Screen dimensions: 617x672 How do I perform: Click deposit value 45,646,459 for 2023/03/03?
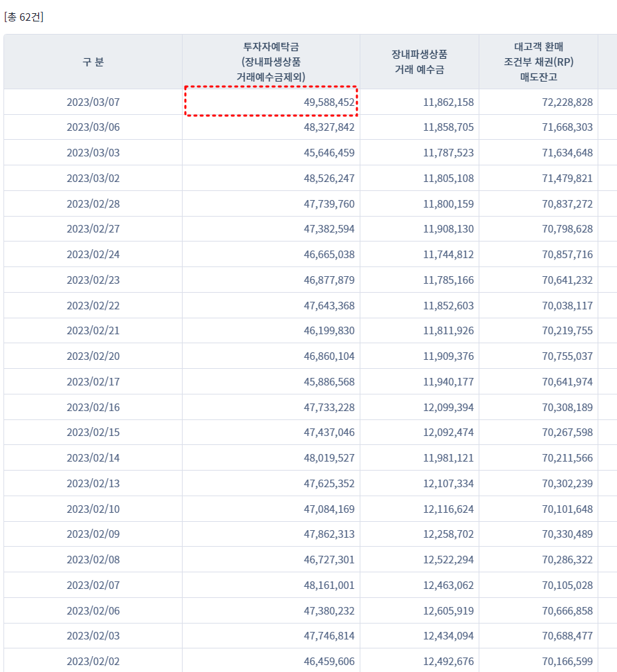pos(329,152)
